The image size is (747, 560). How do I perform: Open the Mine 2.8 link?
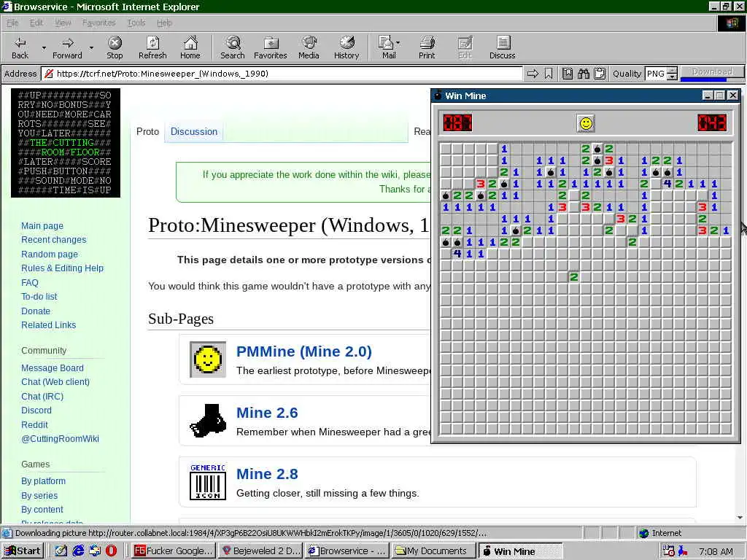point(267,474)
